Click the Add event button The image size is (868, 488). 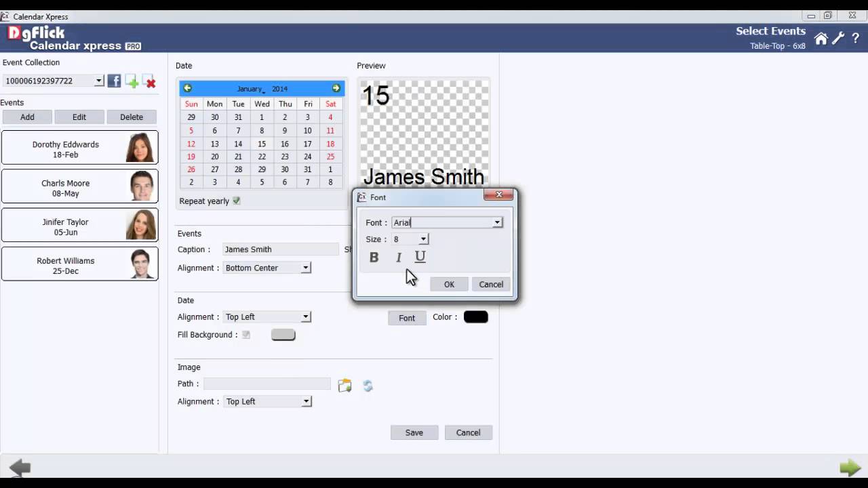pos(27,117)
